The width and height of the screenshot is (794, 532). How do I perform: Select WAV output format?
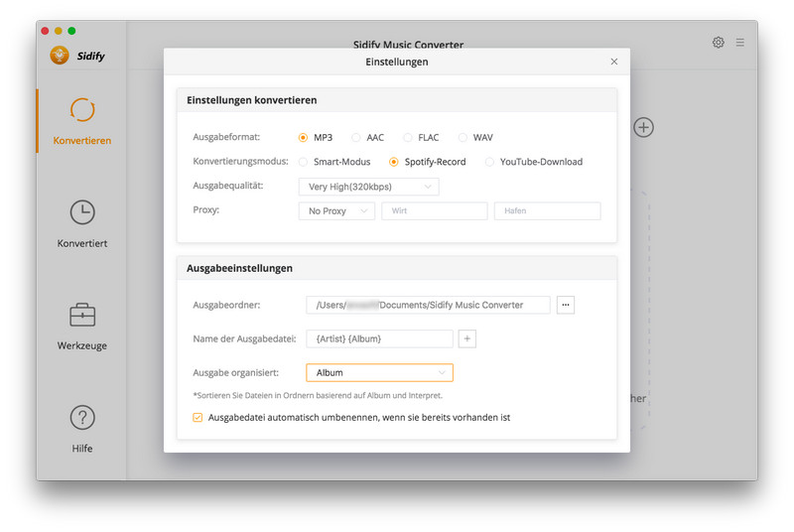[x=463, y=138]
